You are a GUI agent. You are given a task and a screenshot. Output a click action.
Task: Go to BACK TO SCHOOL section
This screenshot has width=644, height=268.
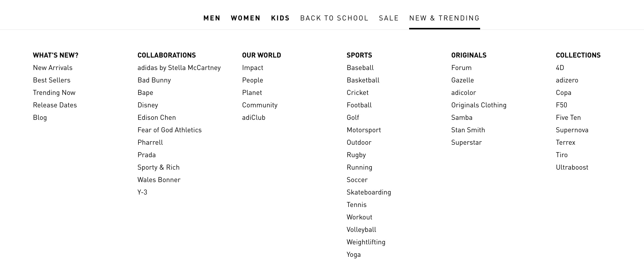click(334, 18)
